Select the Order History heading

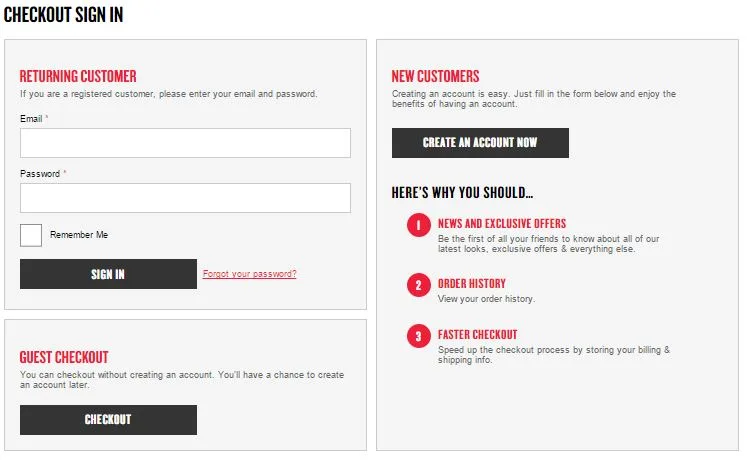(471, 284)
